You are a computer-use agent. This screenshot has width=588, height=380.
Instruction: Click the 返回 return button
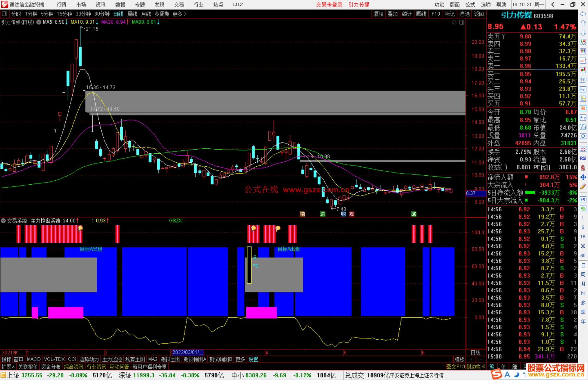(479, 14)
